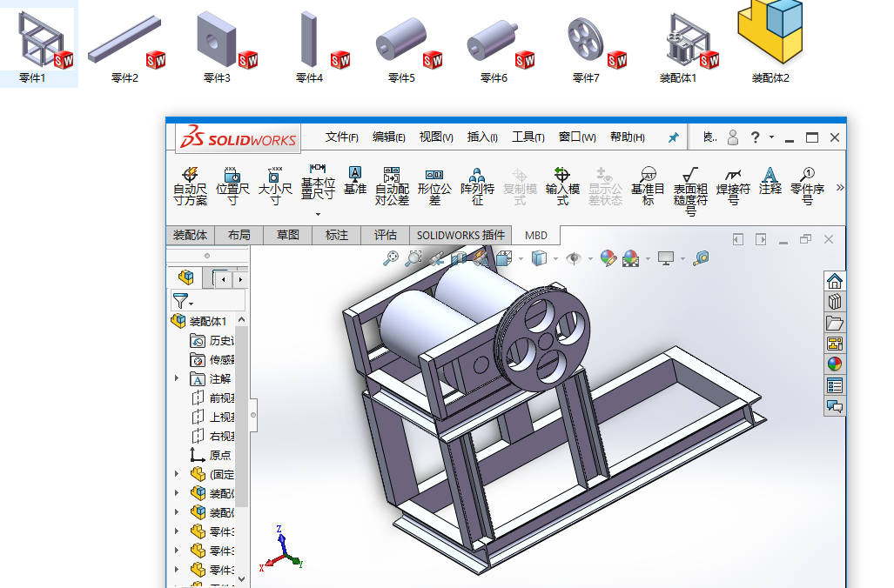Click the 自动尺寸方案 (Auto Dimension Scheme) tool

(x=190, y=186)
